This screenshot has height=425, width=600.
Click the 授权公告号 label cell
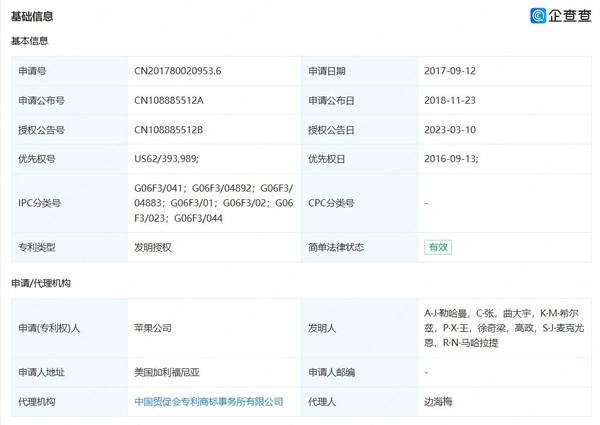[x=69, y=130]
